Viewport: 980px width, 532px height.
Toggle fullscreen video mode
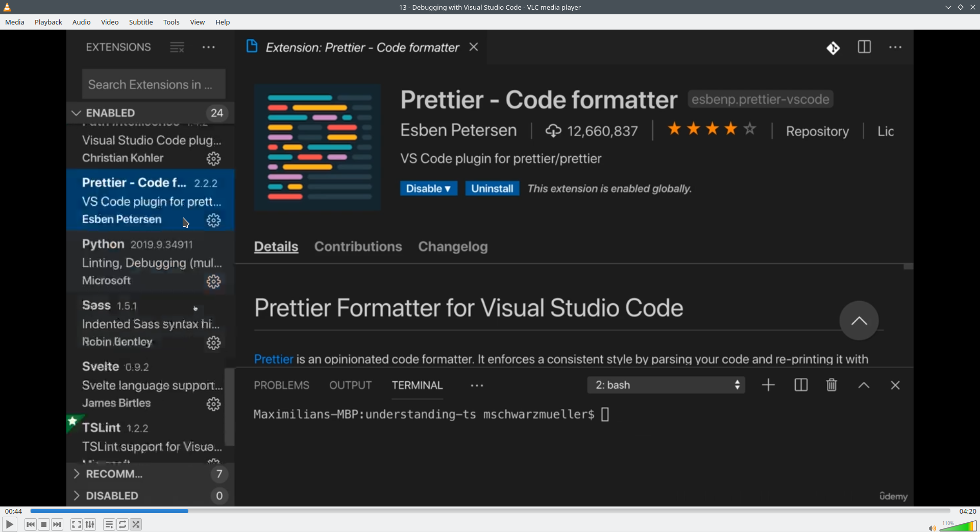[x=76, y=524]
